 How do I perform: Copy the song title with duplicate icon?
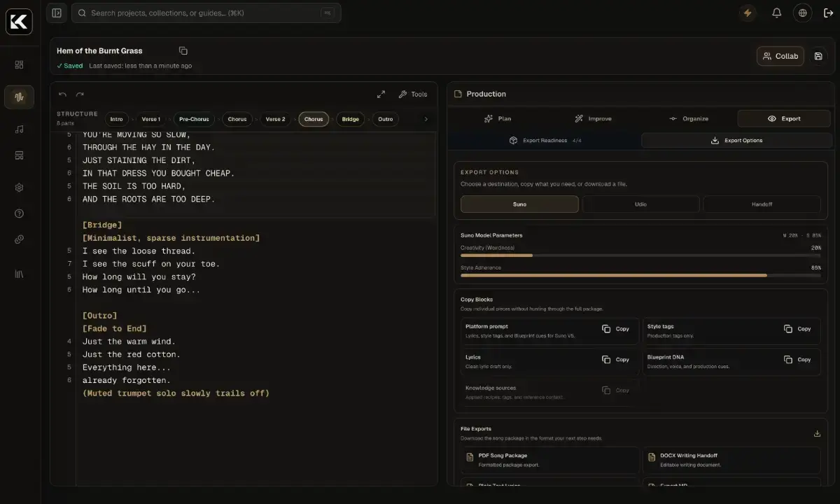[x=183, y=50]
